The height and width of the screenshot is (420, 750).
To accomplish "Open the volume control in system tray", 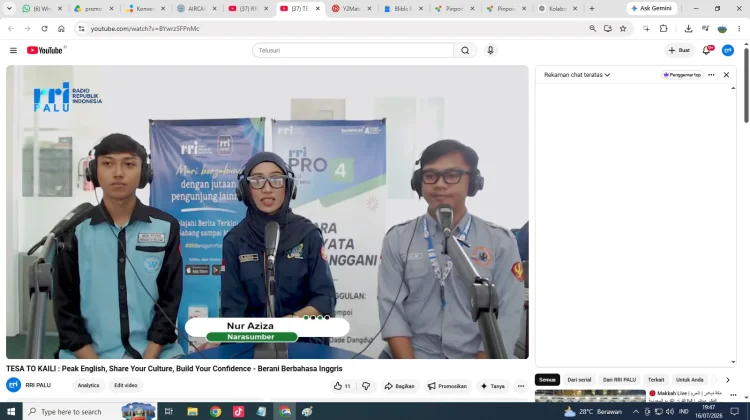I will click(670, 411).
